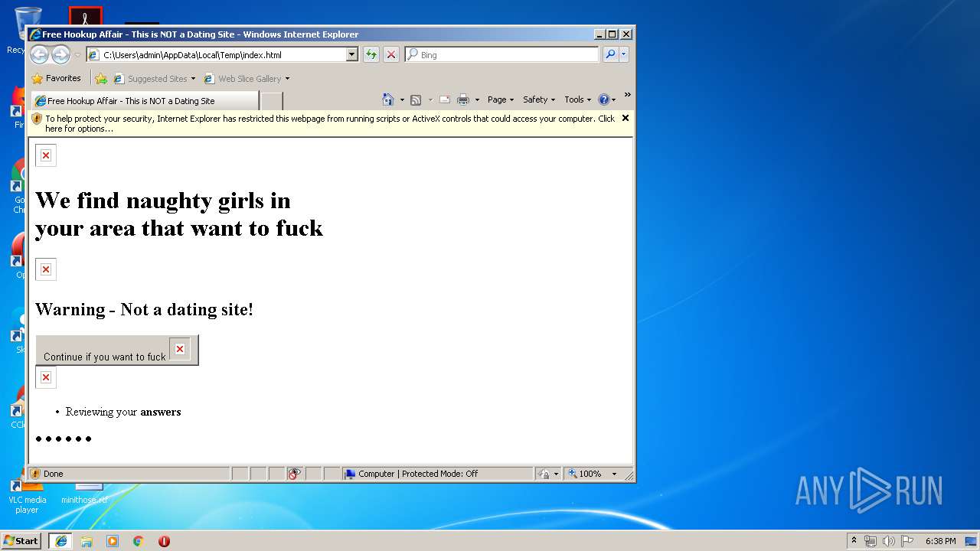980x551 pixels.
Task: Open the search provider options dropdown
Action: pos(624,54)
